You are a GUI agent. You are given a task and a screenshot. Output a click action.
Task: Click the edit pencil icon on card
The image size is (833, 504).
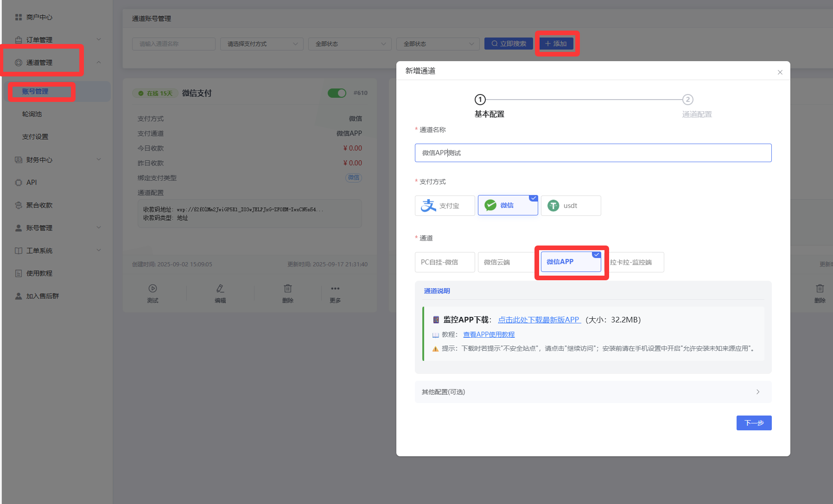220,289
